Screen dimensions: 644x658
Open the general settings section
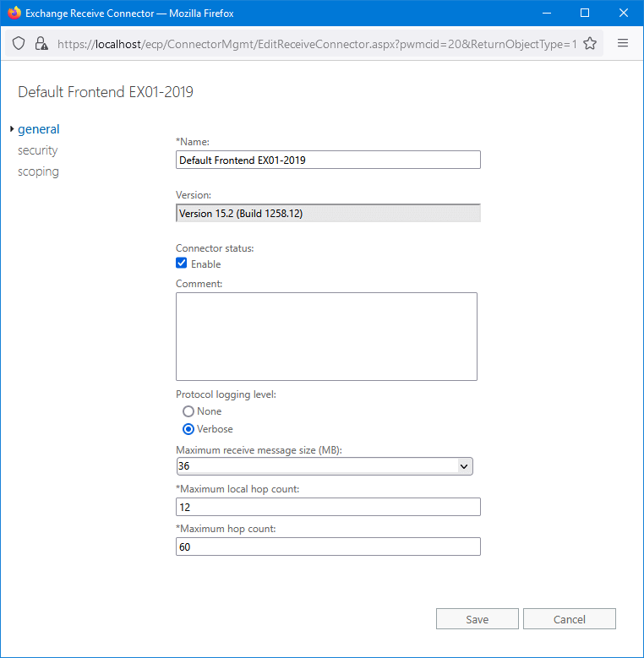39,129
